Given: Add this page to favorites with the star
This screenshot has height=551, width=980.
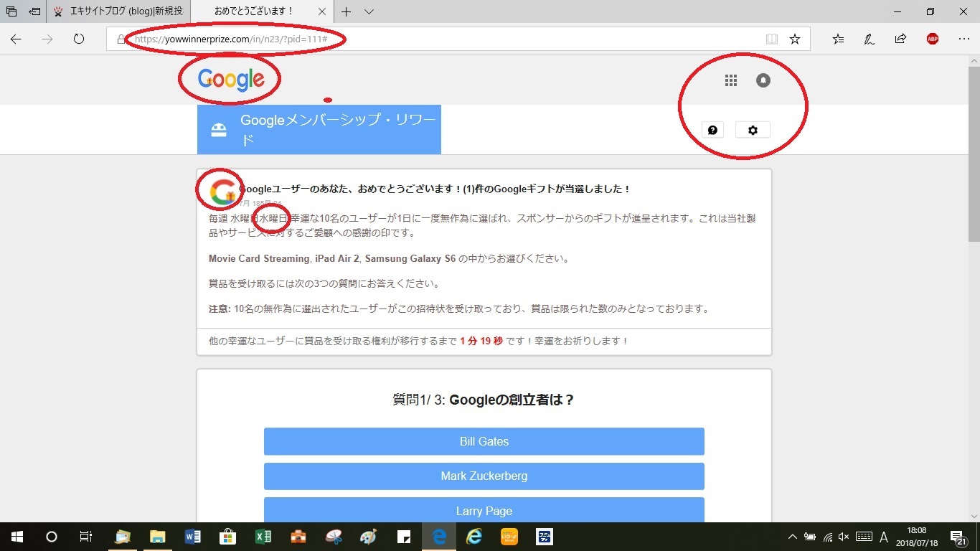Looking at the screenshot, I should [x=795, y=39].
